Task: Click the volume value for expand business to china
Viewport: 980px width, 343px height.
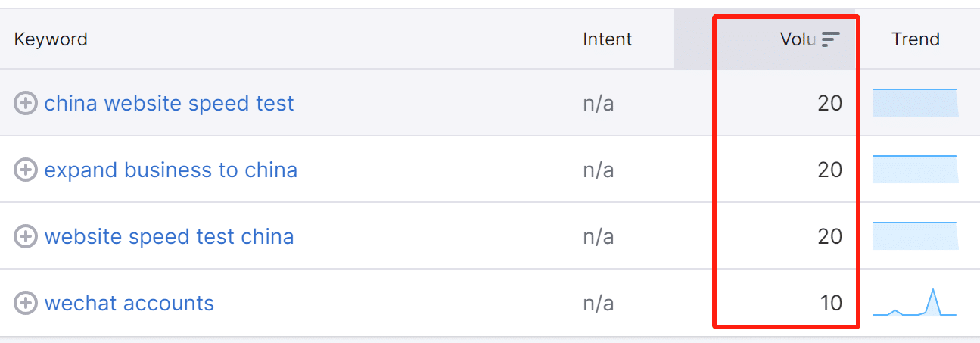Action: pos(829,170)
